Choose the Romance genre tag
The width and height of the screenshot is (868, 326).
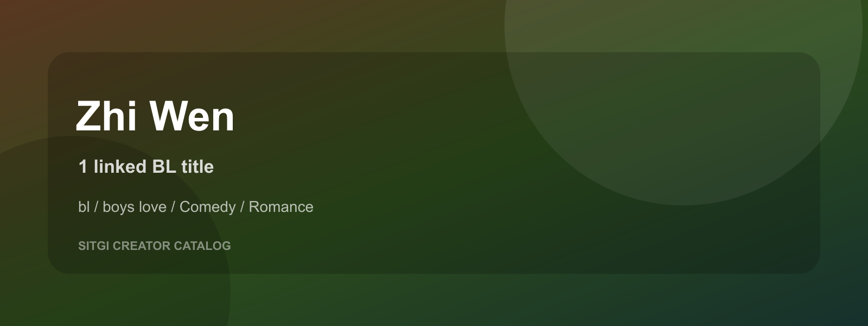pos(281,207)
